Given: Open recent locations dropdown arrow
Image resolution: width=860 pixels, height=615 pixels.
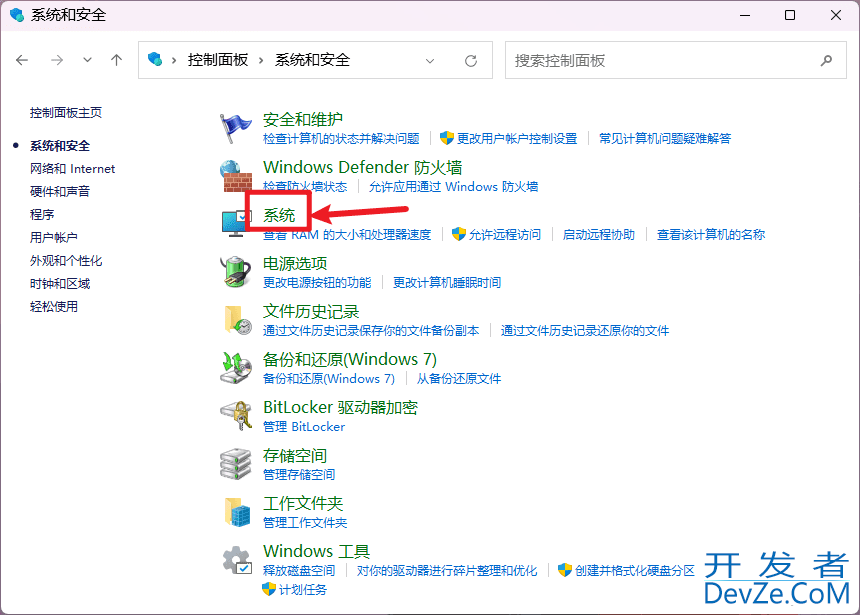Looking at the screenshot, I should 87,60.
